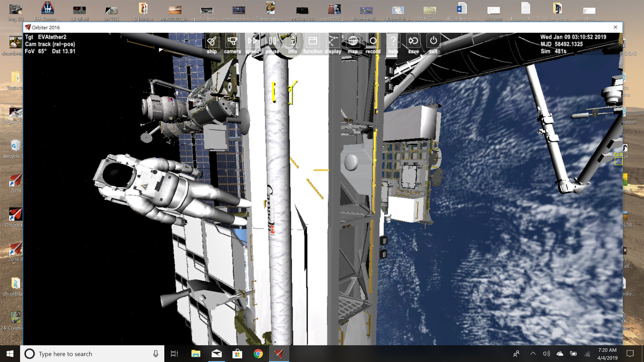644x362 pixels.
Task: Select the grapefruit desktop file
Action: 398,12
